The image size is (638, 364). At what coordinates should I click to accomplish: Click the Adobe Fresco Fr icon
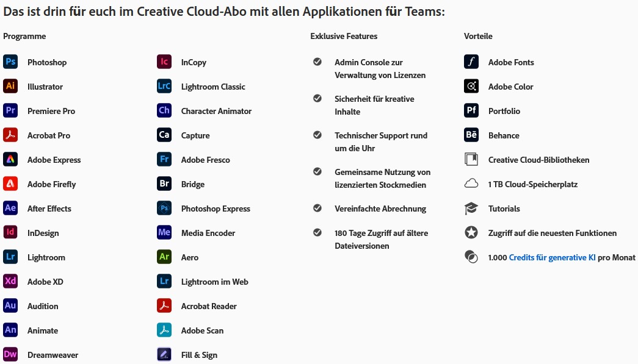pos(164,159)
